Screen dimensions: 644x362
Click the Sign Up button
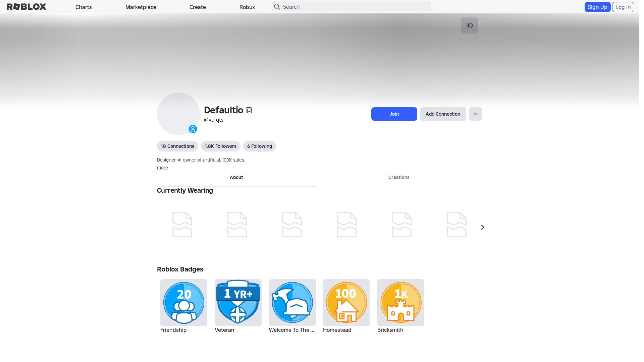(597, 7)
